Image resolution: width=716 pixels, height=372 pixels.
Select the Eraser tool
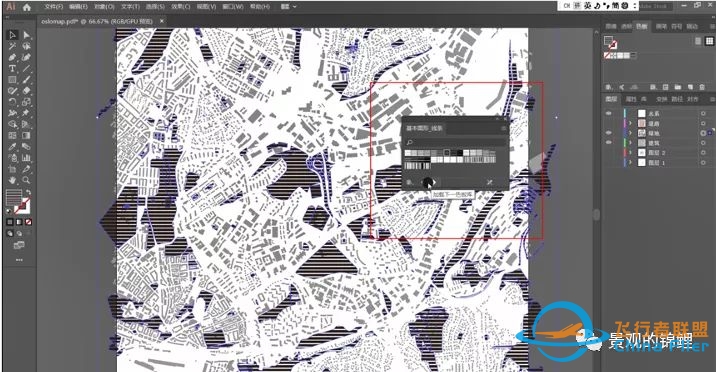point(26,91)
